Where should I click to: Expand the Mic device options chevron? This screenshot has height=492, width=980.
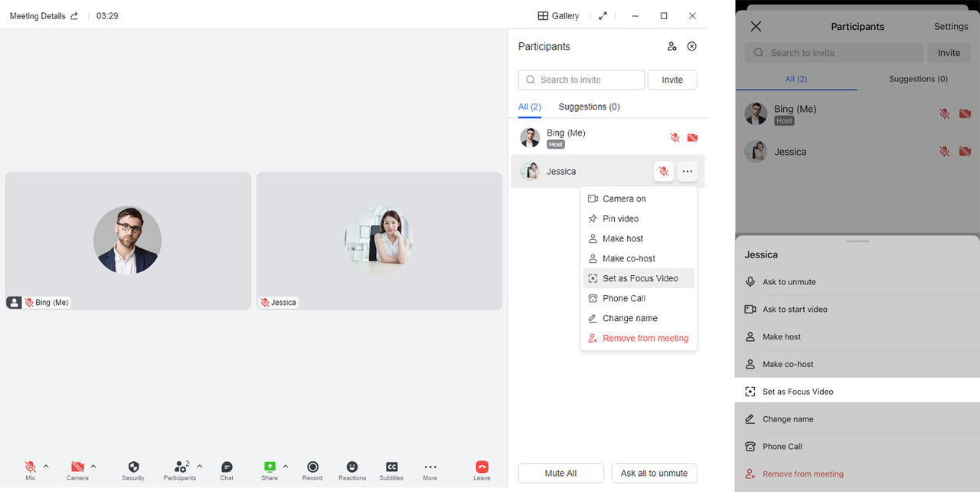coord(44,466)
